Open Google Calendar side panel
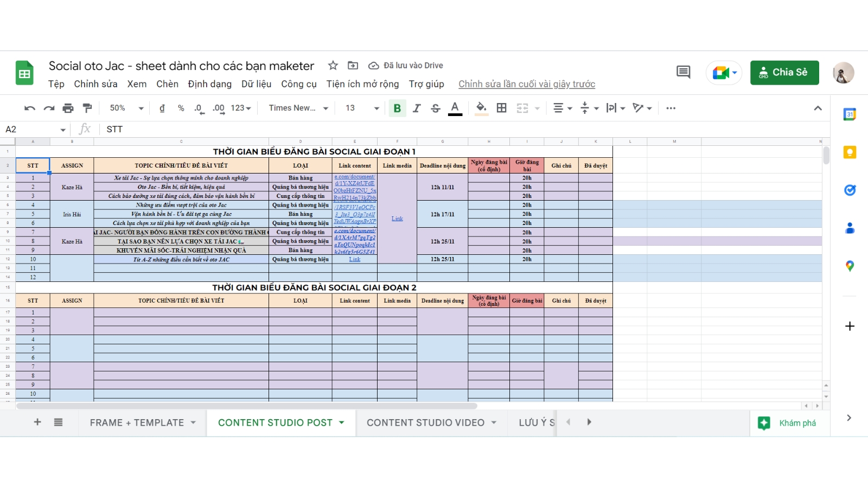 point(850,114)
